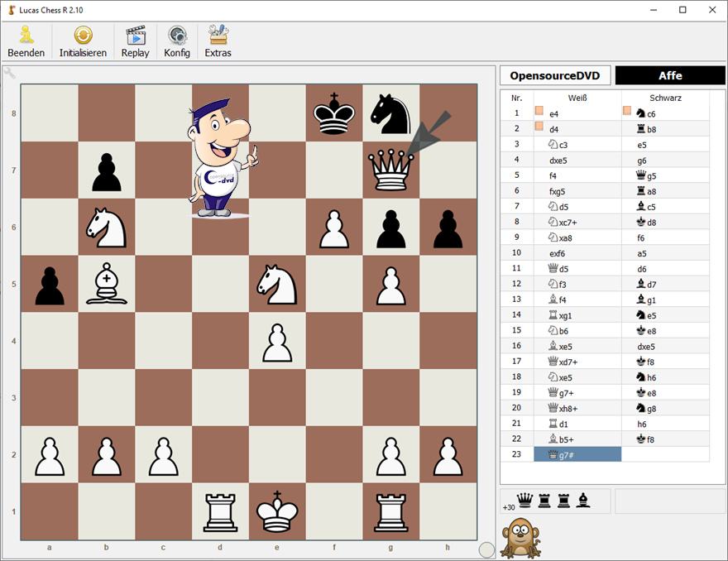
Task: Click the monkey avatar icon
Action: 519,537
